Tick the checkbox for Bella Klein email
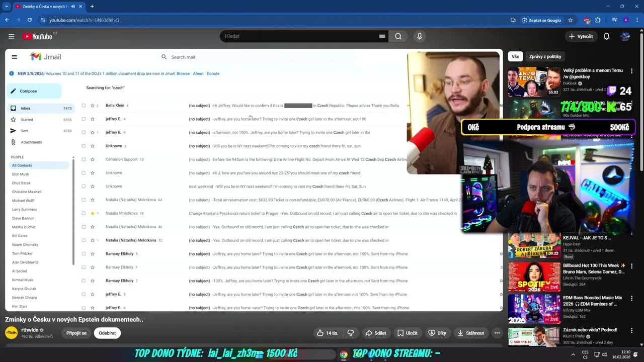 (x=84, y=106)
